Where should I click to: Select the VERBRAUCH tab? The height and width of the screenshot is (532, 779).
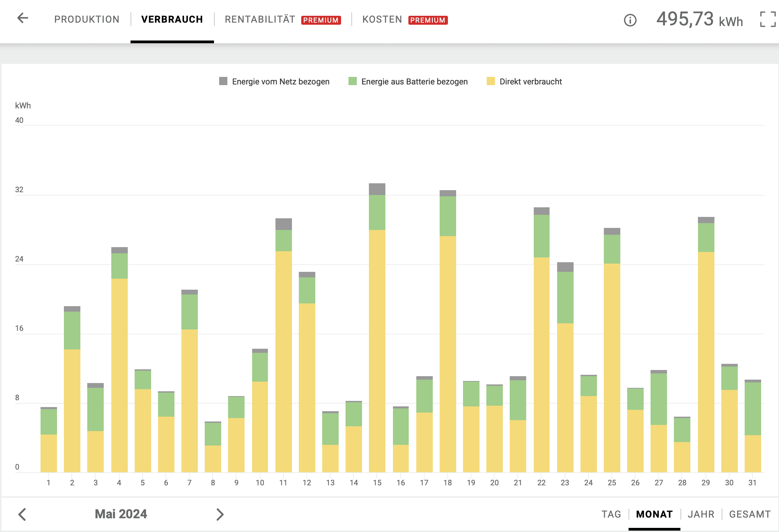172,19
